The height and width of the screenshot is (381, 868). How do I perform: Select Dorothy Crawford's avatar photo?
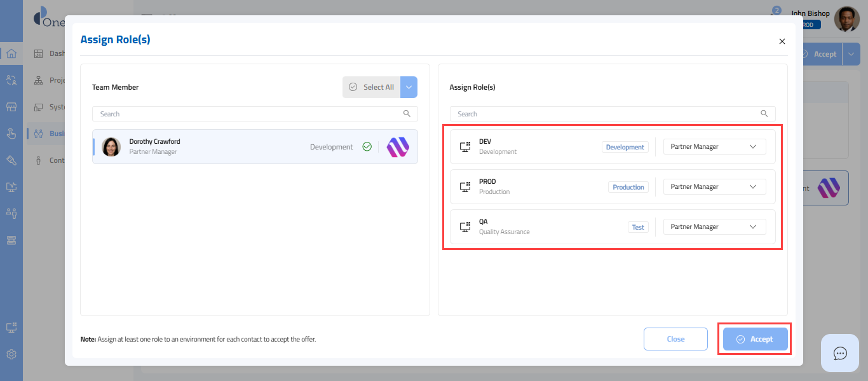111,147
